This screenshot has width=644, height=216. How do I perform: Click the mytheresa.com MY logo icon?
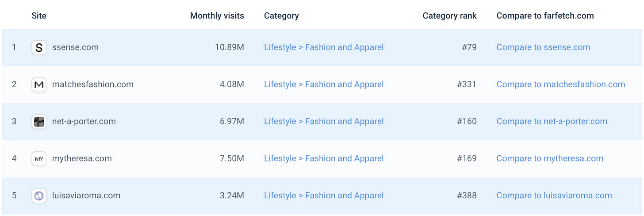click(x=39, y=158)
